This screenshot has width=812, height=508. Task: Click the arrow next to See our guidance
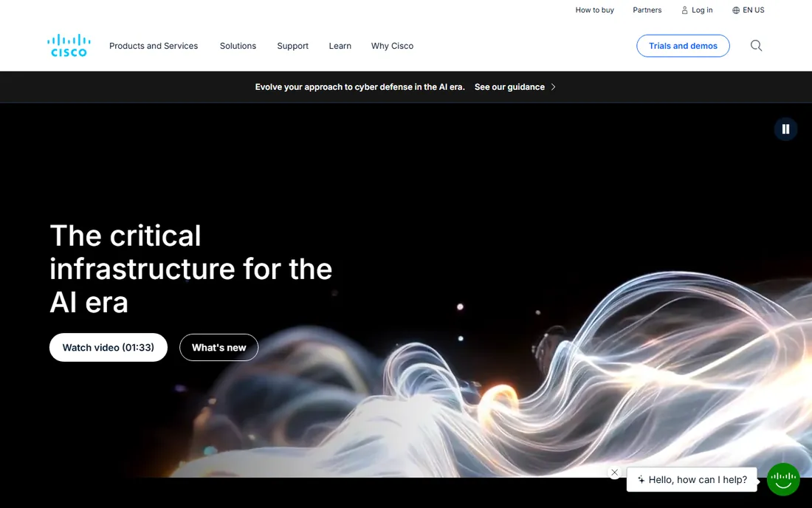tap(553, 87)
